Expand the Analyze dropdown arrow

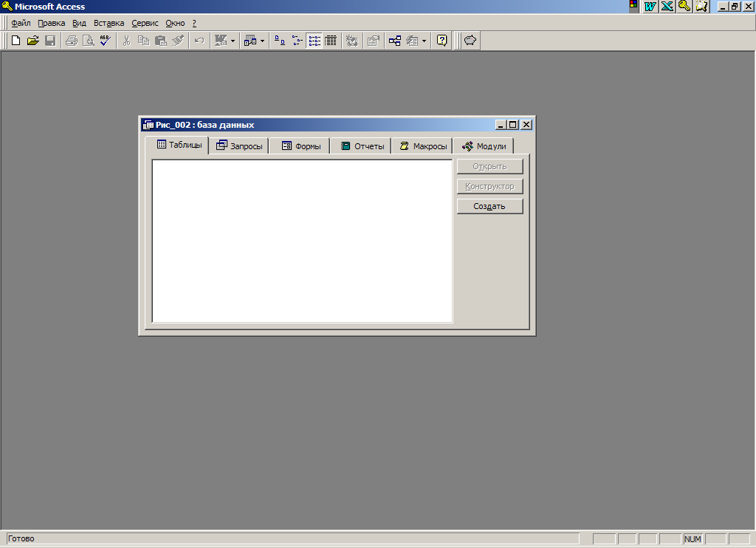coord(262,41)
